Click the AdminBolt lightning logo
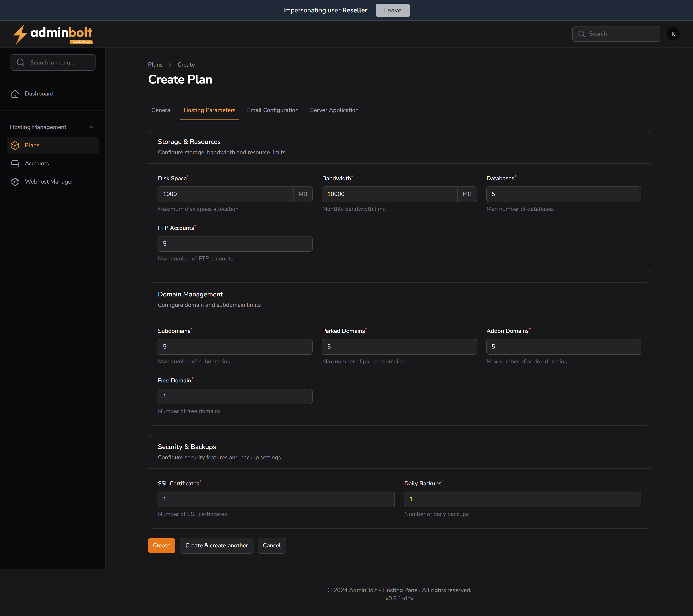The height and width of the screenshot is (616, 693). [20, 34]
